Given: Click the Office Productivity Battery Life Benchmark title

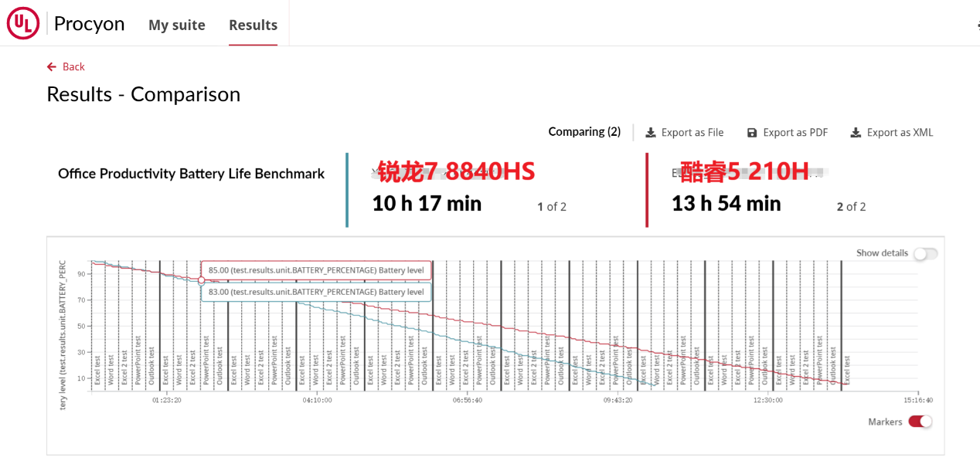Looking at the screenshot, I should [x=191, y=174].
